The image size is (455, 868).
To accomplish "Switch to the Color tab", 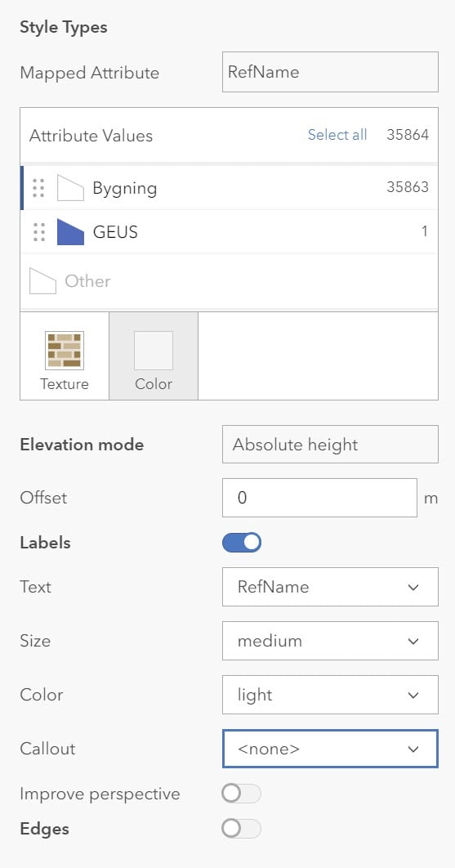I will 154,356.
